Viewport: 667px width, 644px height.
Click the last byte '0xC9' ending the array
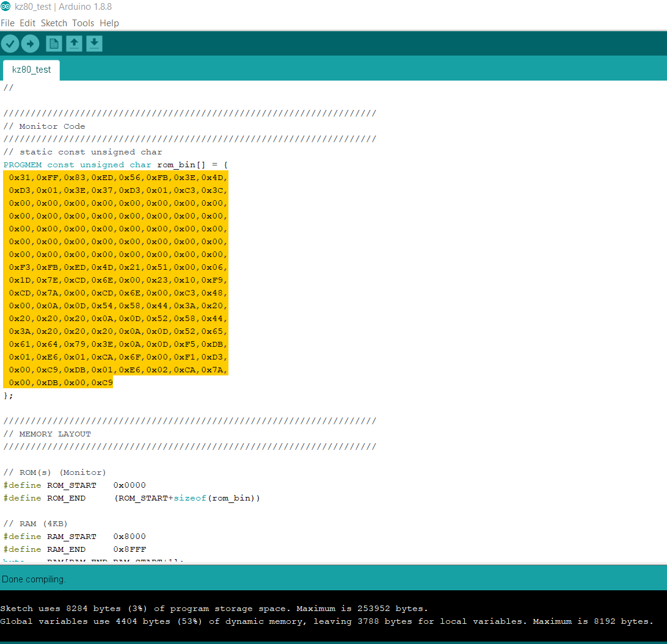coord(102,383)
